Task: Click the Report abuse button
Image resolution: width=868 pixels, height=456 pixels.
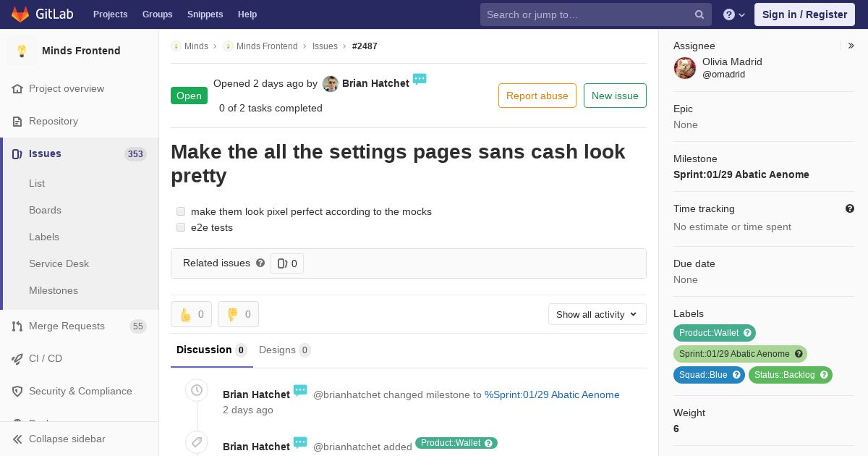Action: (x=537, y=96)
